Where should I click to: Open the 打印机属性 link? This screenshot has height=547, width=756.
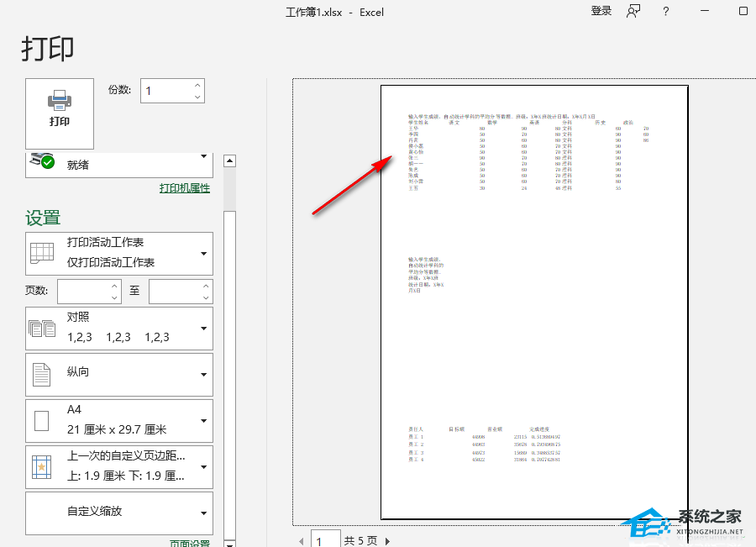coord(185,188)
